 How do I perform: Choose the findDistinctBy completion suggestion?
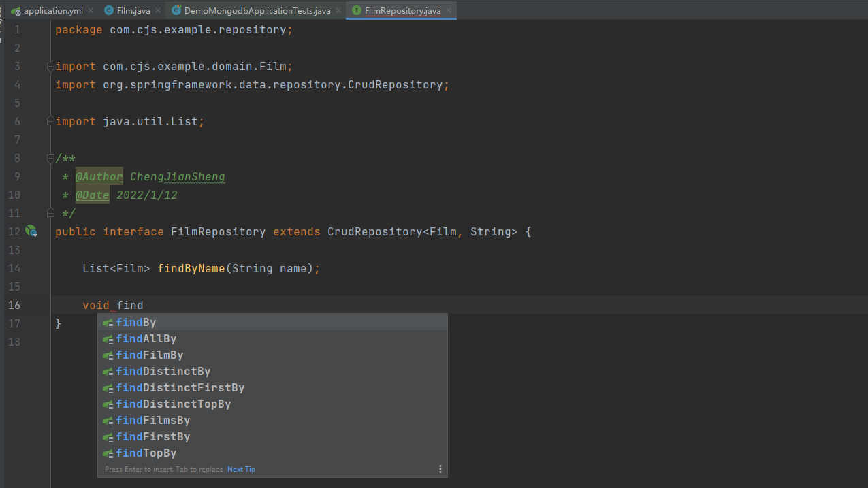tap(272, 372)
